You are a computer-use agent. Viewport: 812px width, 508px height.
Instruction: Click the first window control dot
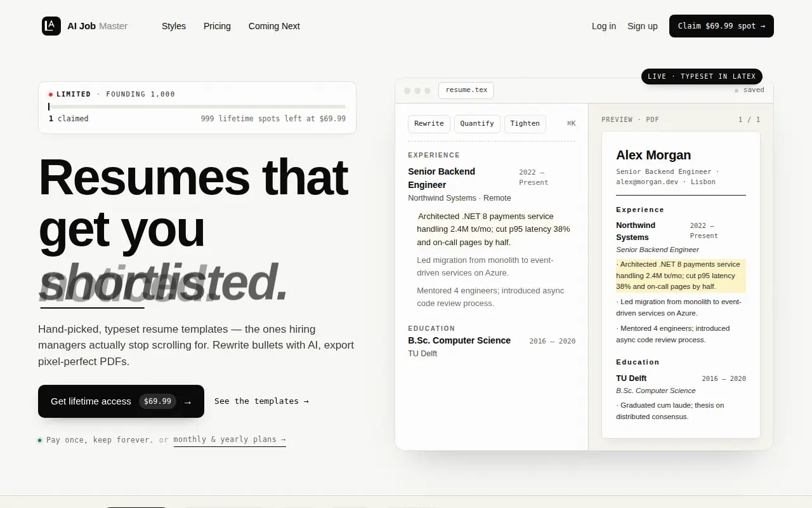pos(407,91)
